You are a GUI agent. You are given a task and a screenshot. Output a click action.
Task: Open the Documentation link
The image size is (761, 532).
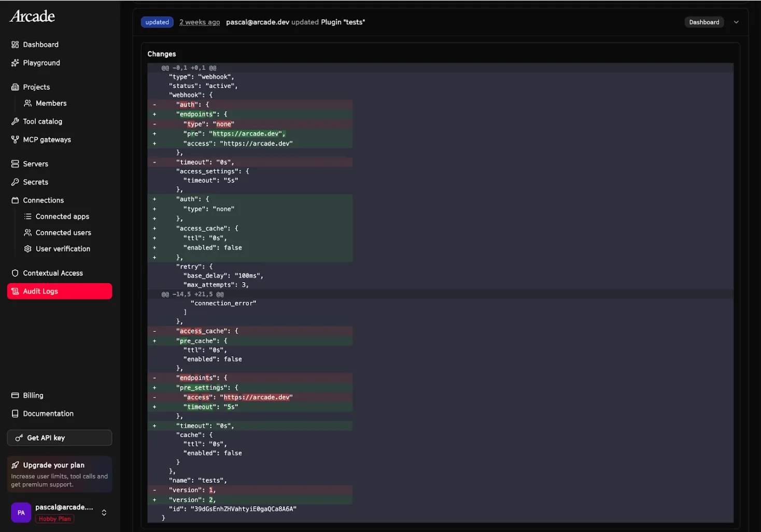[x=48, y=413]
